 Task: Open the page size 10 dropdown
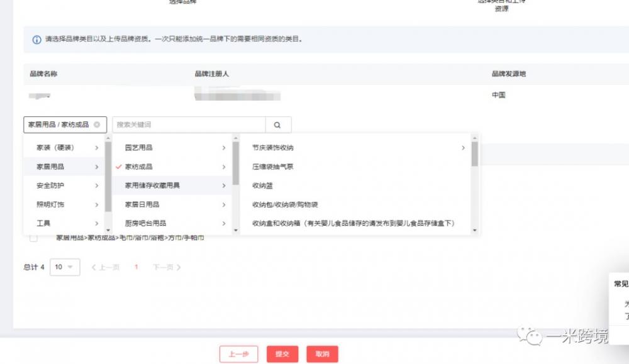click(x=64, y=267)
